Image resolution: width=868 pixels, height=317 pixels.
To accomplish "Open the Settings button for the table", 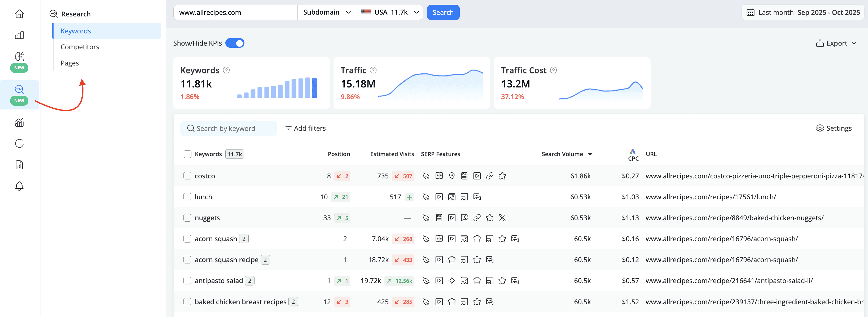I will (x=834, y=128).
